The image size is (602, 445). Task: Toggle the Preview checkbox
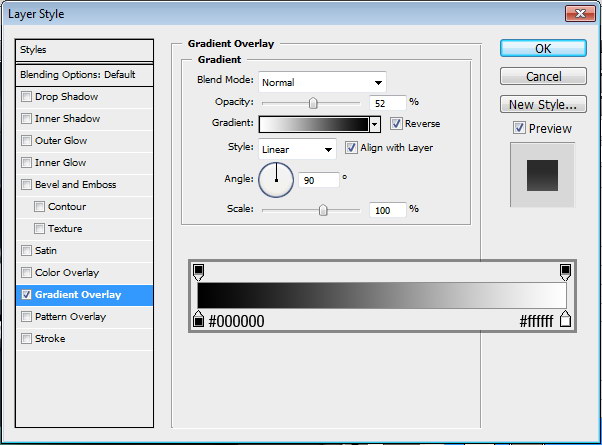coord(519,128)
